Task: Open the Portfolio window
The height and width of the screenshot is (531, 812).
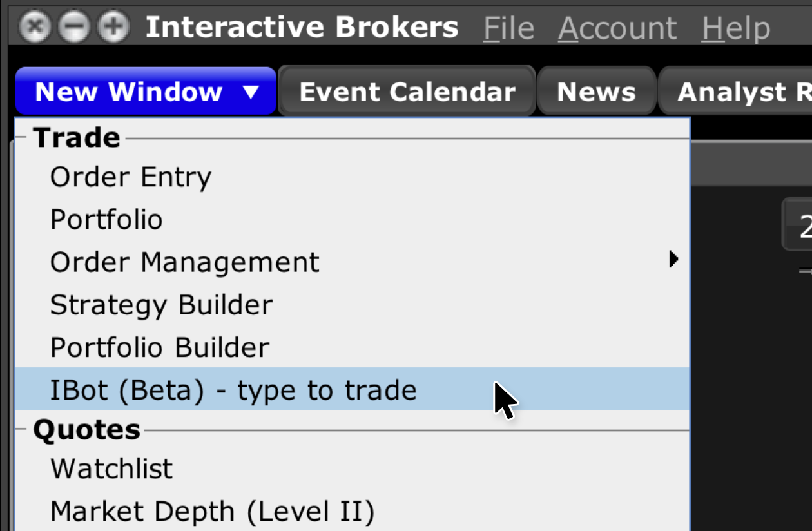Action: tap(106, 219)
